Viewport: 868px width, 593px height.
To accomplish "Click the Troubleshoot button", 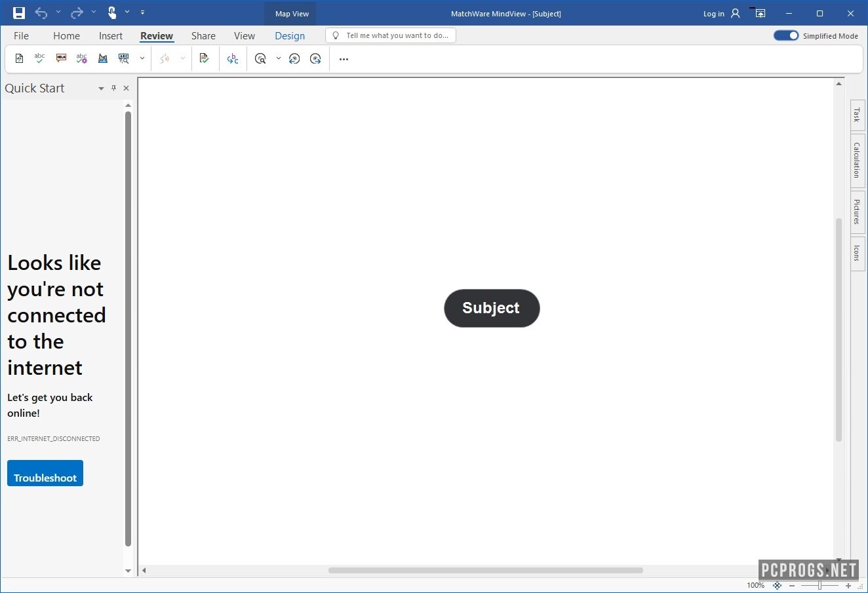I will coord(45,473).
